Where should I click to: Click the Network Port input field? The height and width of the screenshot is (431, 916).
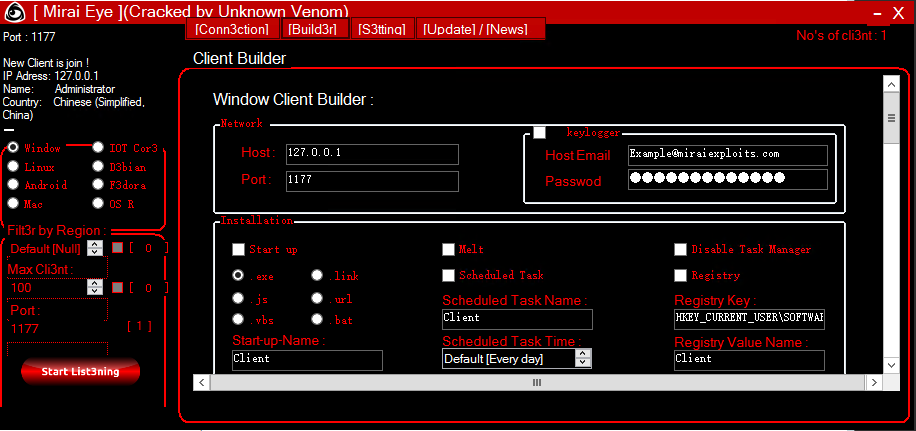pos(372,181)
